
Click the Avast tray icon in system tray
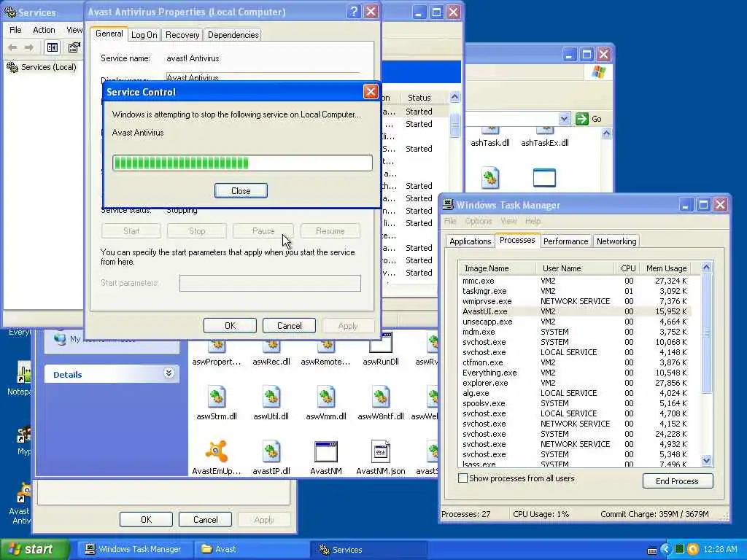point(693,549)
